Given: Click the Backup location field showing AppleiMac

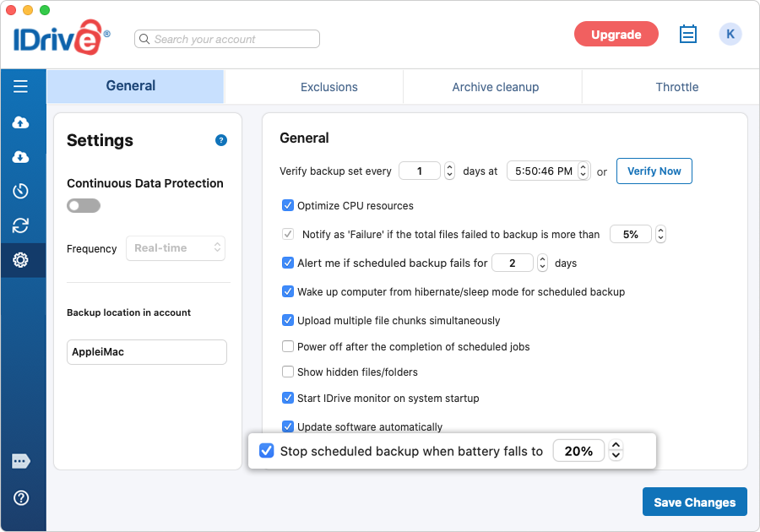Looking at the screenshot, I should click(x=147, y=352).
